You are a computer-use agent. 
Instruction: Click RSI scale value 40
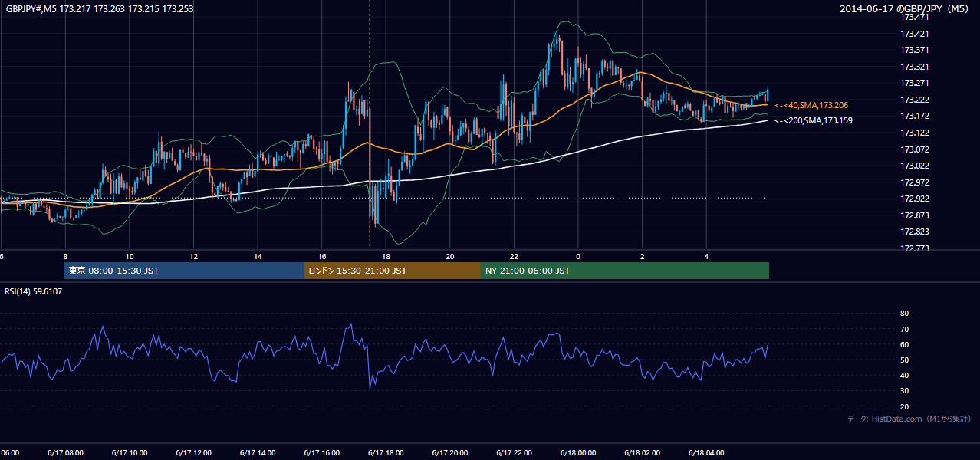904,375
